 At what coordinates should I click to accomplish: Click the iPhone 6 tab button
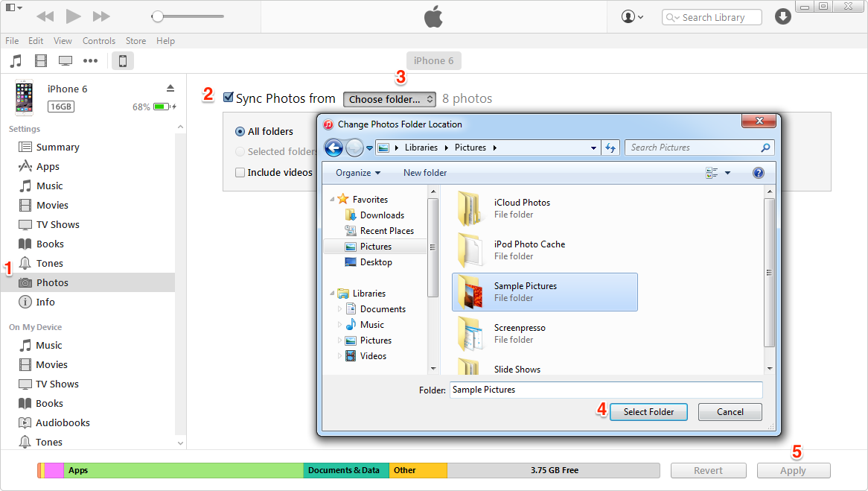point(433,61)
